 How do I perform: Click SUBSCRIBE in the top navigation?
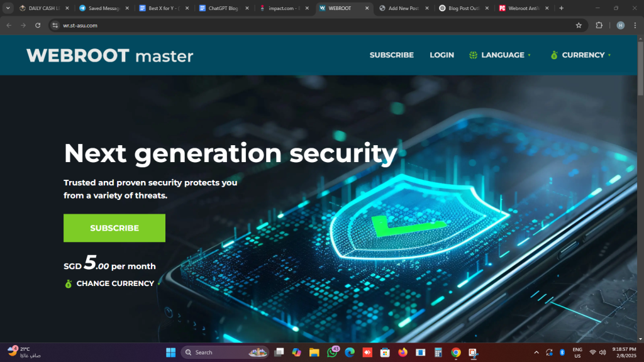[x=391, y=55]
